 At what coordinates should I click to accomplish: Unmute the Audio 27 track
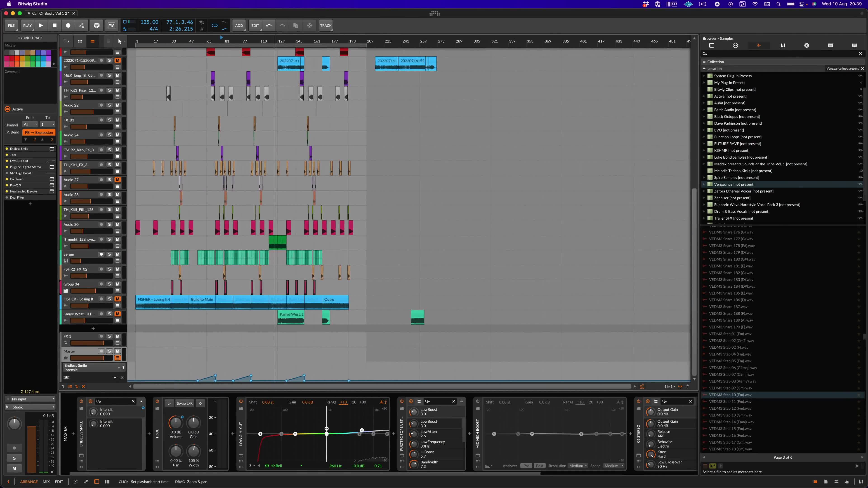point(118,180)
